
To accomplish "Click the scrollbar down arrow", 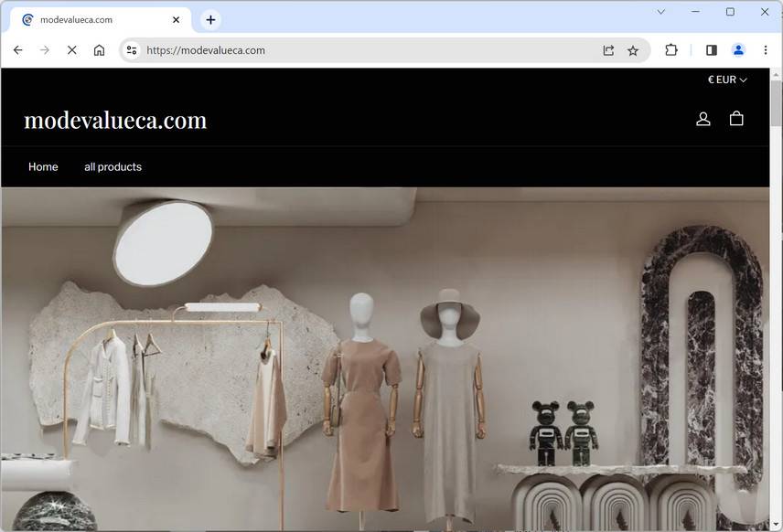I will [x=776, y=525].
